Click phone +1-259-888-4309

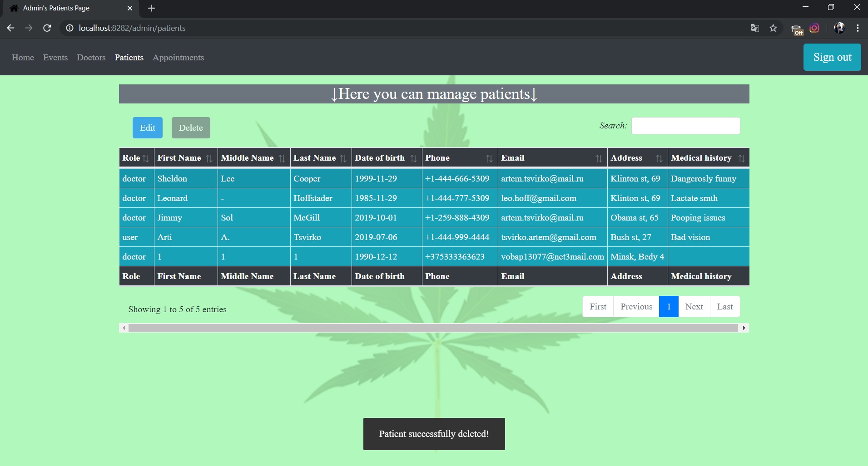point(457,218)
